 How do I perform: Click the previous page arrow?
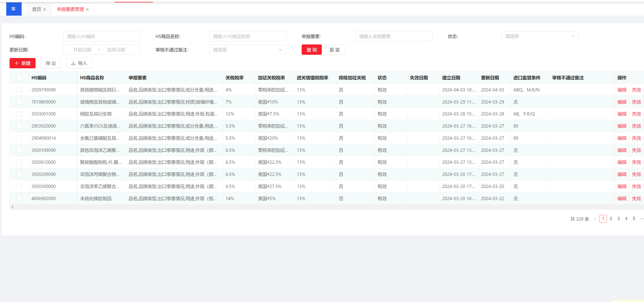tap(596, 219)
